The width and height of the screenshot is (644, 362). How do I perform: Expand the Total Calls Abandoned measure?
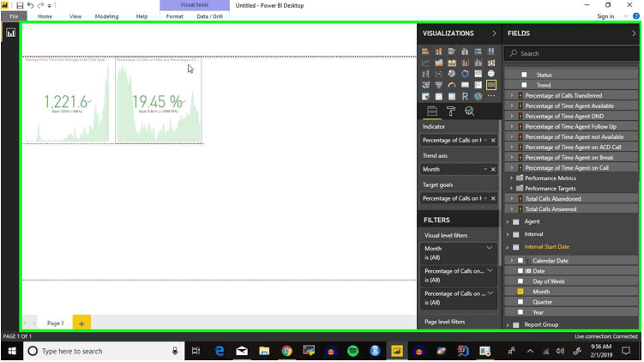pyautogui.click(x=512, y=198)
